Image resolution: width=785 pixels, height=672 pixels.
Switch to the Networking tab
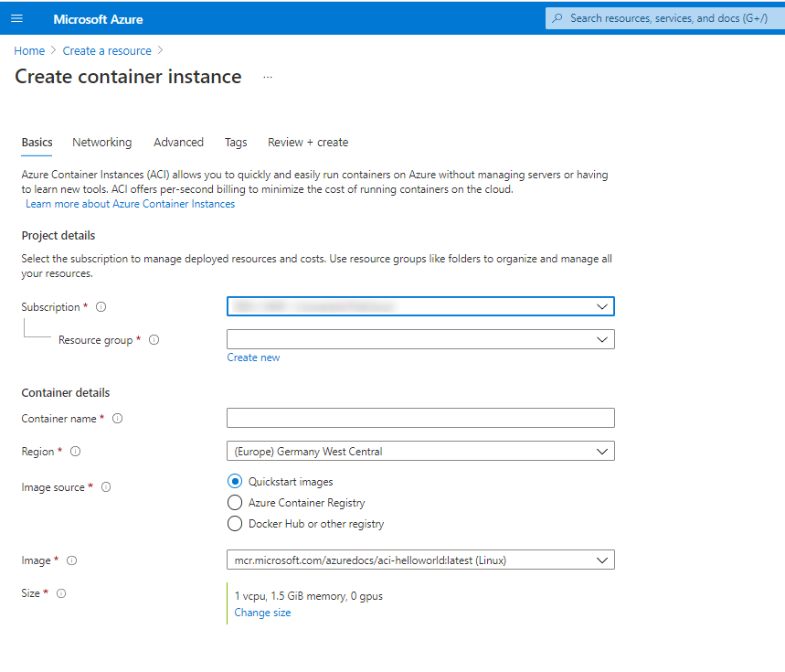[101, 143]
